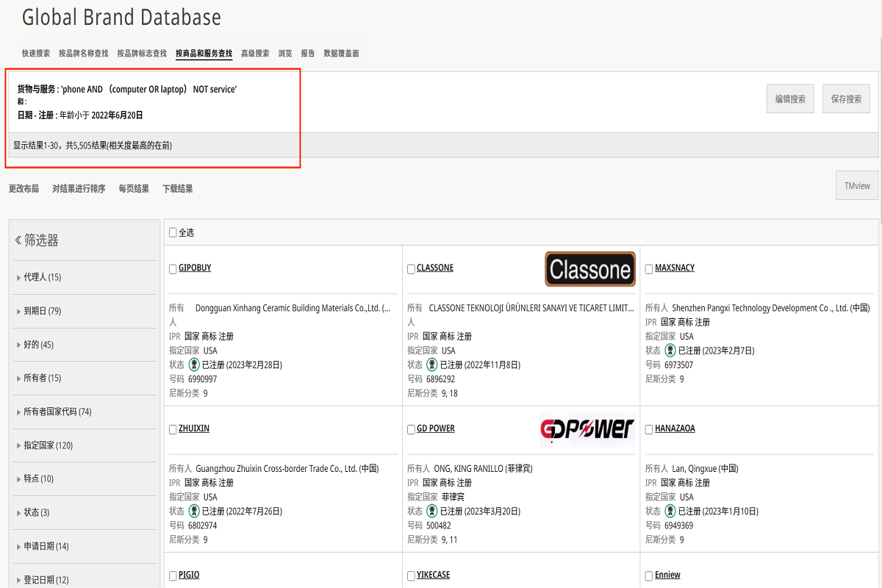The height and width of the screenshot is (588, 882).
Task: Open the 数据覆盖面 tab
Action: pos(342,54)
